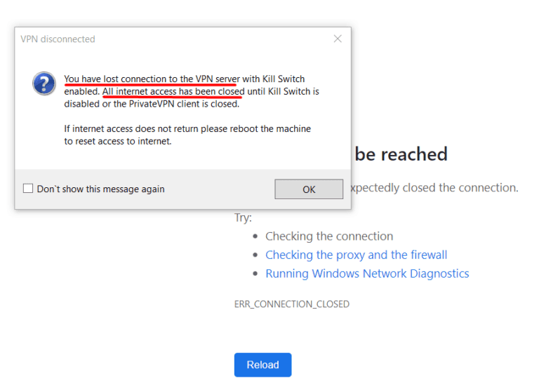Click the Don't show this message again label
The height and width of the screenshot is (392, 539).
[x=100, y=189]
